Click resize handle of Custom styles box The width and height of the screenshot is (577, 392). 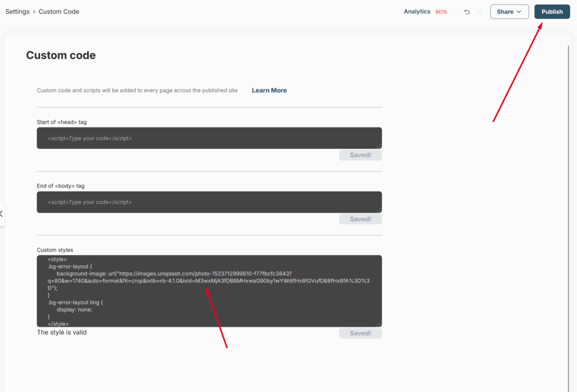[379, 324]
